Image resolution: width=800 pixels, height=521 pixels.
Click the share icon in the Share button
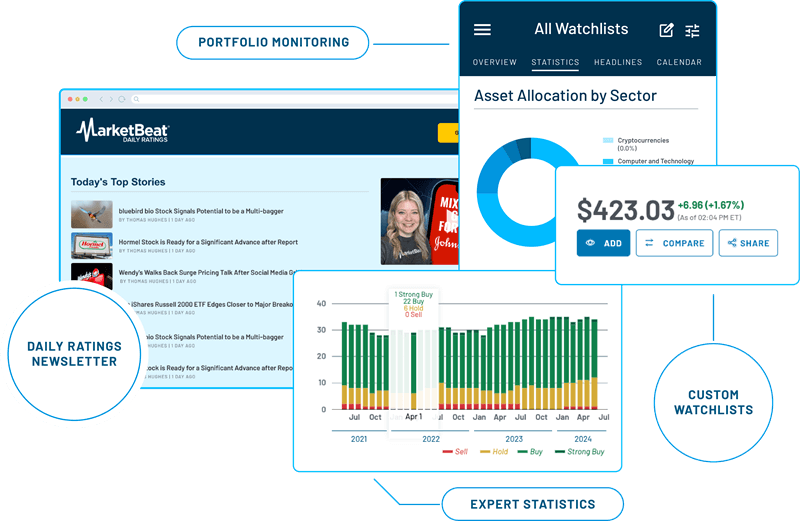pos(732,243)
